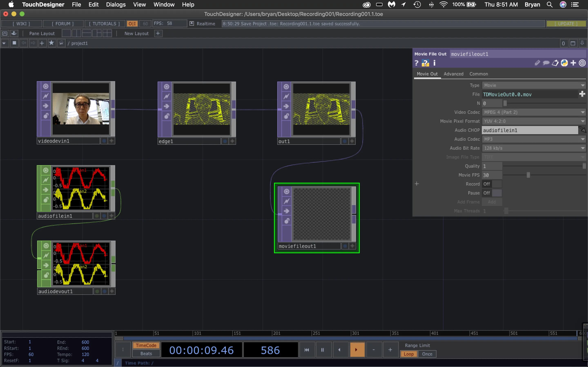Click the operator info 'i' icon
This screenshot has width=588, height=367.
434,63
